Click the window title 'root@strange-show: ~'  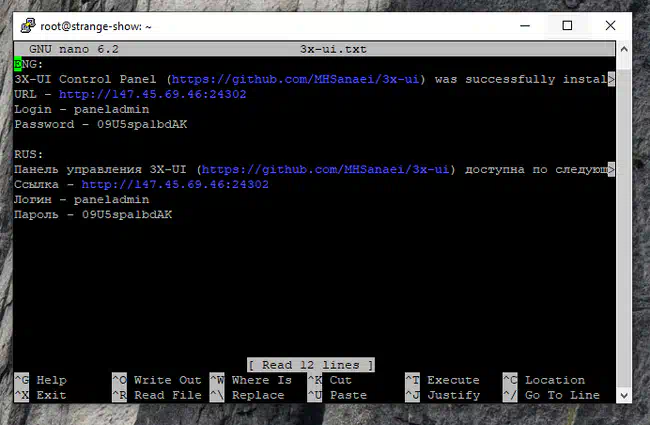(x=96, y=27)
